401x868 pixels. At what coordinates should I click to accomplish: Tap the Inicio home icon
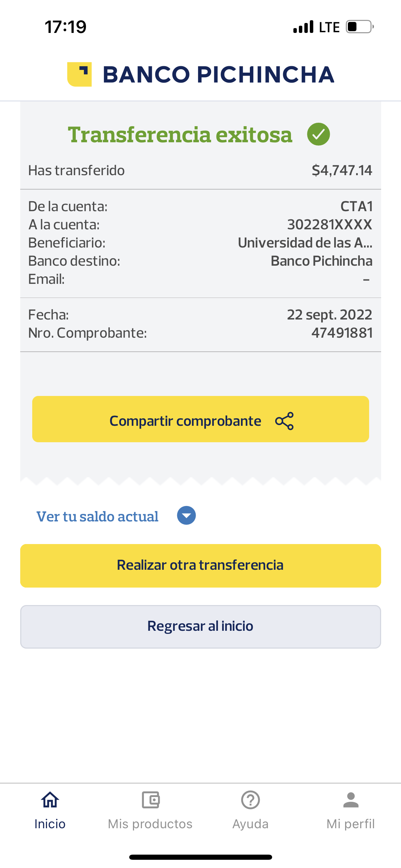tap(50, 800)
